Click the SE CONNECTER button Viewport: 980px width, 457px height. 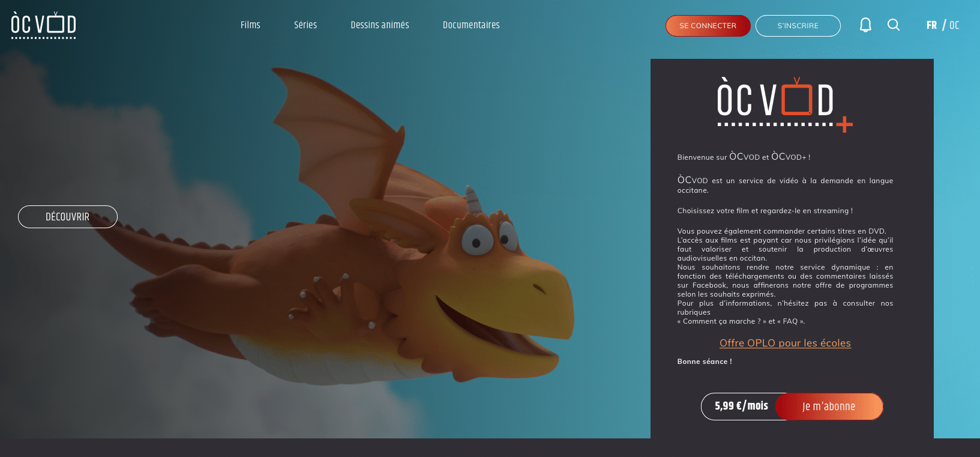(x=708, y=26)
